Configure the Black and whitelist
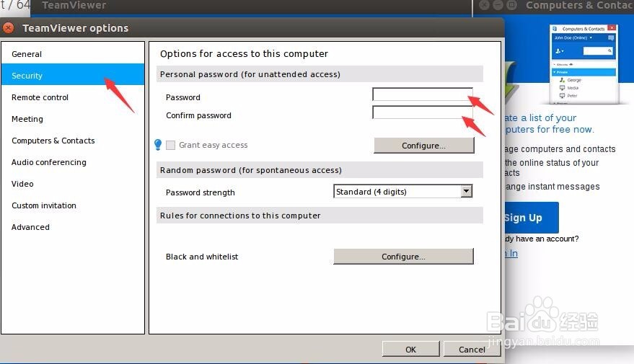The image size is (634, 364). tap(403, 257)
